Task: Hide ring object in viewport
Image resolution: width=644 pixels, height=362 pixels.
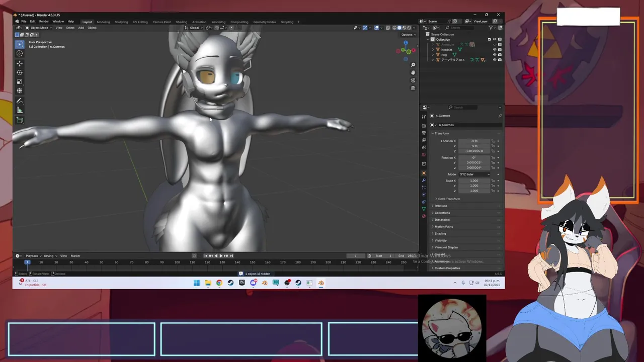Action: tap(494, 54)
